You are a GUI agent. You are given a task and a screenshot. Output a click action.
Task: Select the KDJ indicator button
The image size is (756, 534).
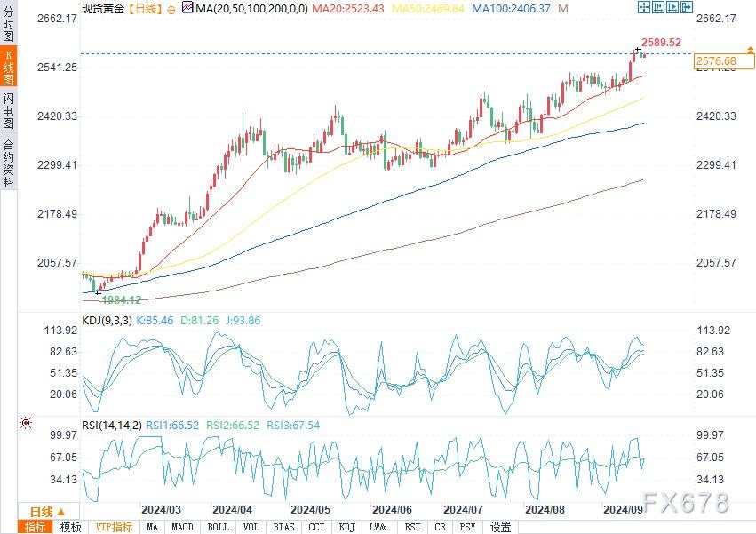pyautogui.click(x=347, y=527)
